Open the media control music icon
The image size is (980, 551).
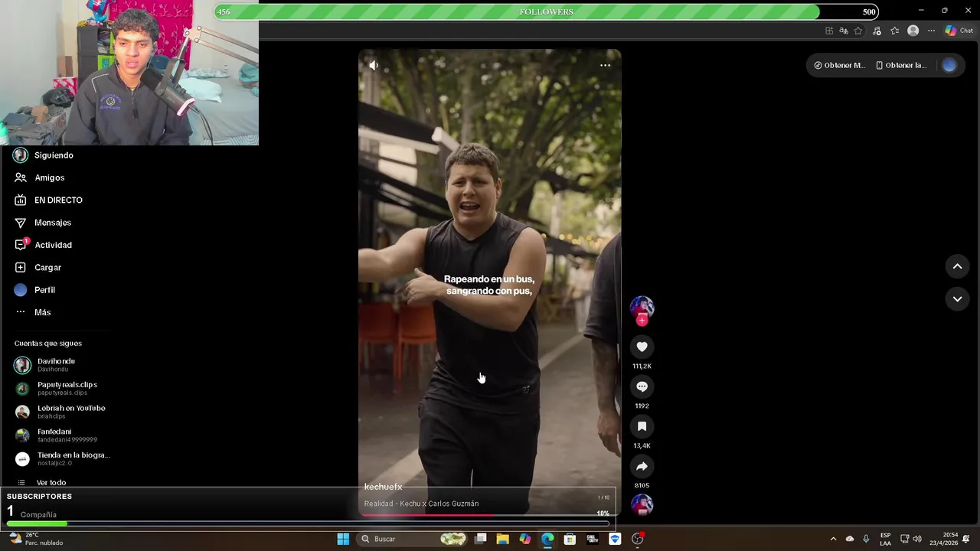877,31
